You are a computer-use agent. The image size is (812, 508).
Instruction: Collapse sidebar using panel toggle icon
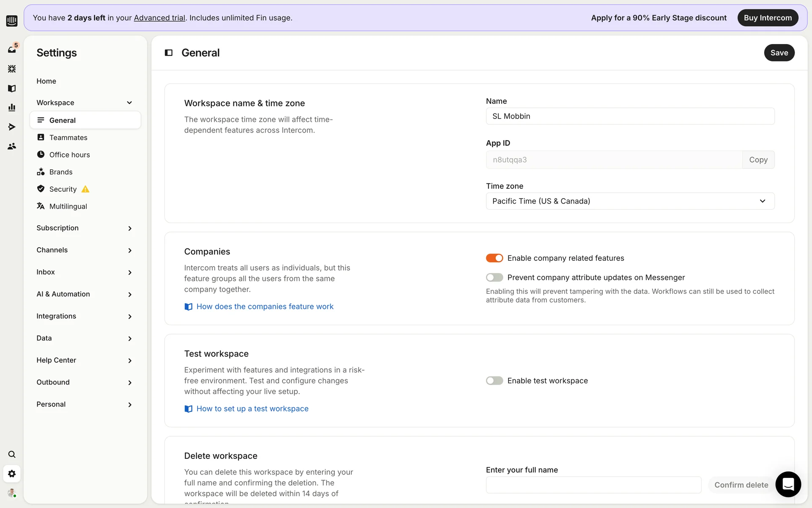click(x=168, y=53)
